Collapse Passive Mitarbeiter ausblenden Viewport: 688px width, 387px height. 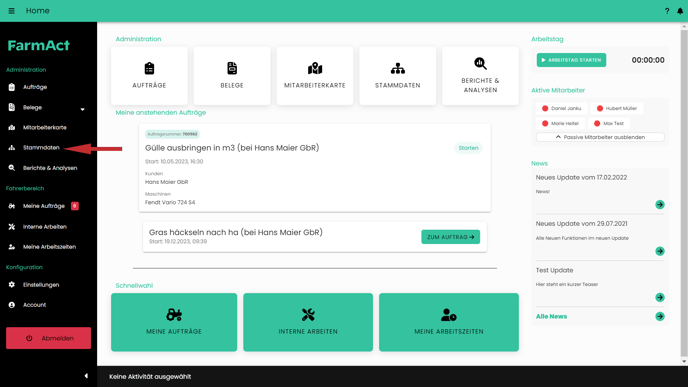pos(600,137)
